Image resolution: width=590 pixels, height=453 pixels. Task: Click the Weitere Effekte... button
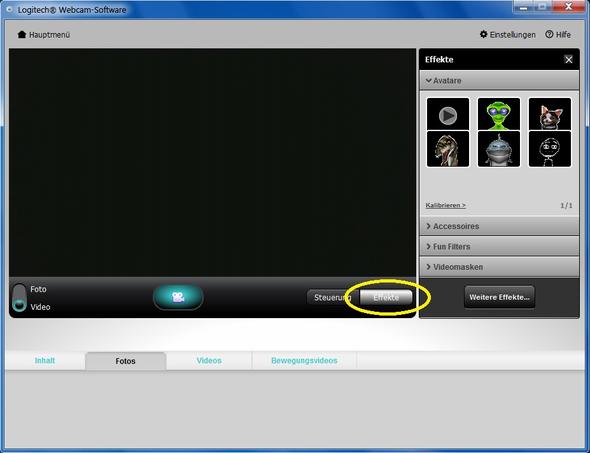click(x=499, y=297)
